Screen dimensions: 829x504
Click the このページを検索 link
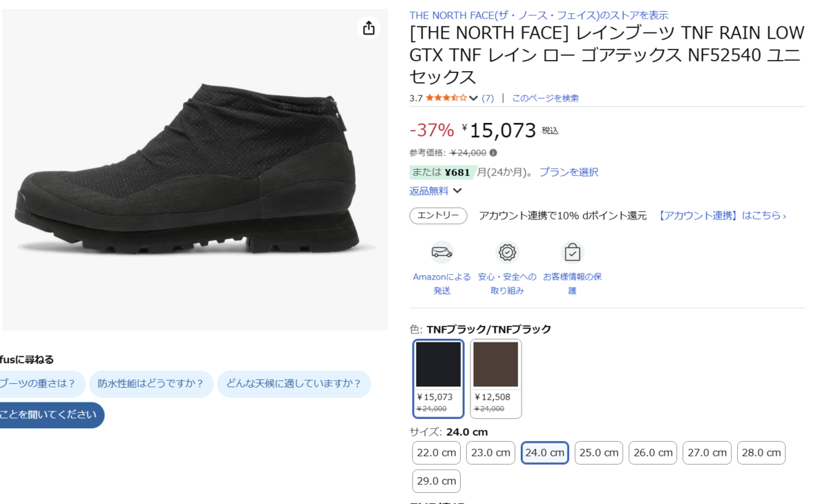[545, 98]
